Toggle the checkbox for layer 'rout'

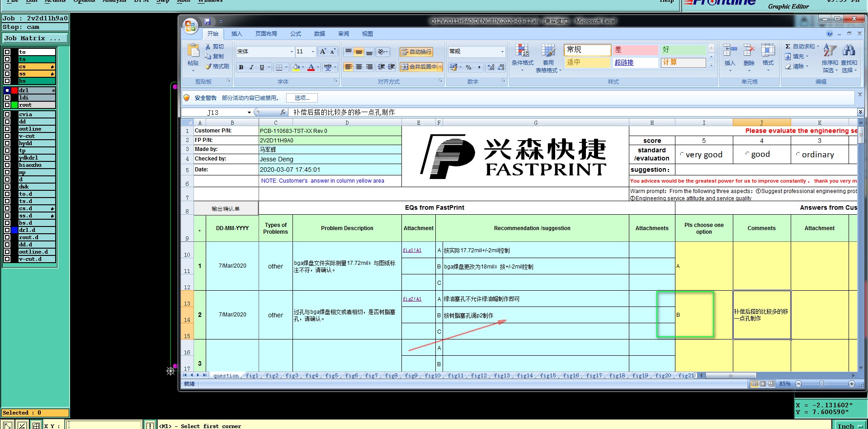7,105
